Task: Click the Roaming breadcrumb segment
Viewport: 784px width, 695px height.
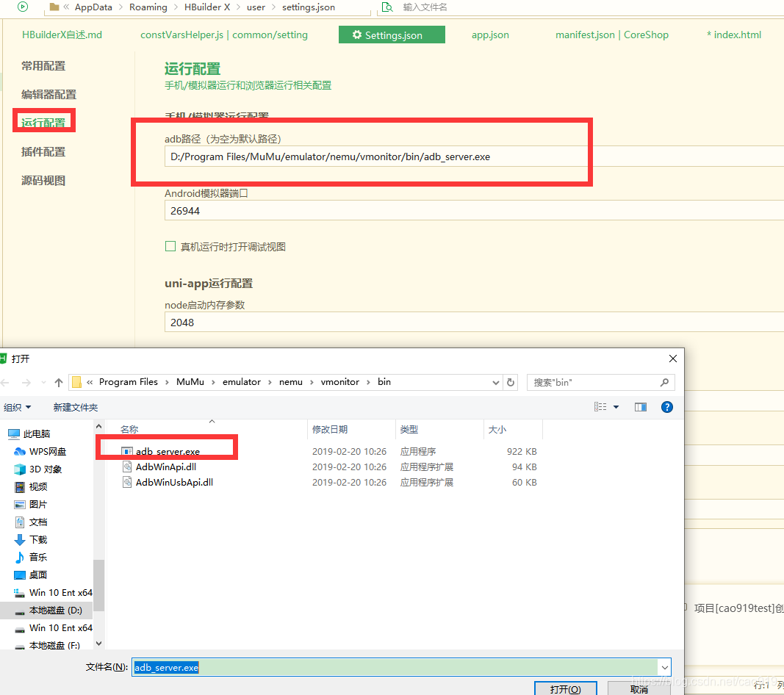Action: (148, 7)
